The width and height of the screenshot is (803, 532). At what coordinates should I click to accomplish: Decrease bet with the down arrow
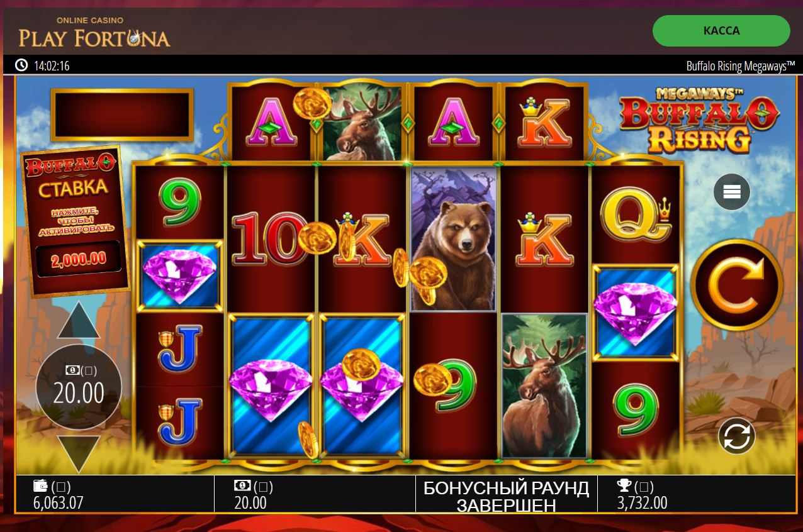point(79,454)
